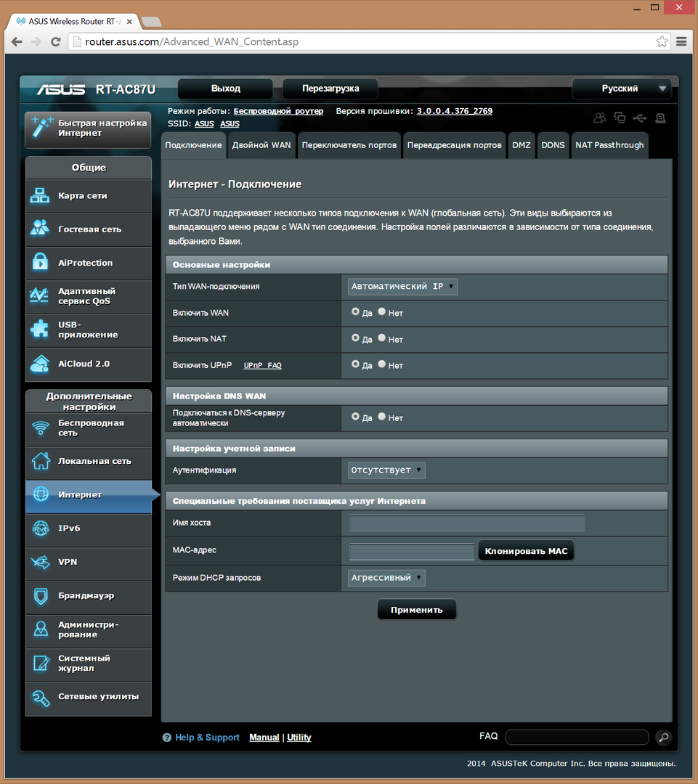Click the Имя хоста input field
Image resolution: width=698 pixels, height=784 pixels.
point(467,523)
